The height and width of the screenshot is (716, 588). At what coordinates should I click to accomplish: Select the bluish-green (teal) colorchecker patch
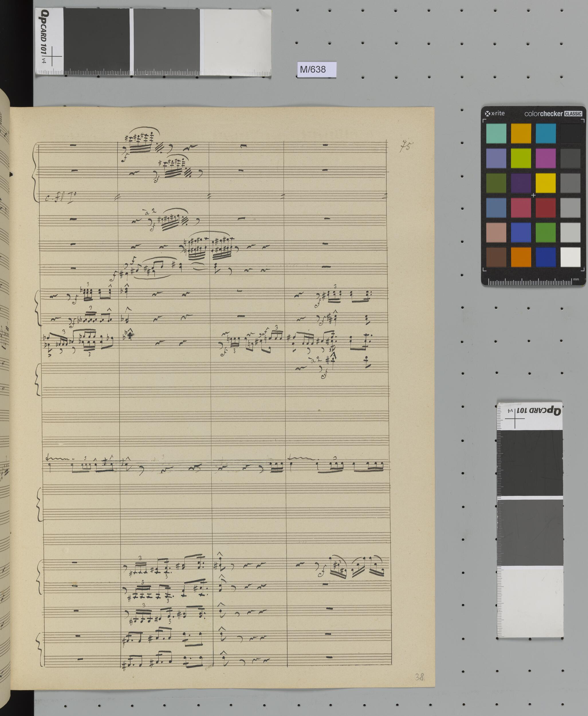coord(496,133)
